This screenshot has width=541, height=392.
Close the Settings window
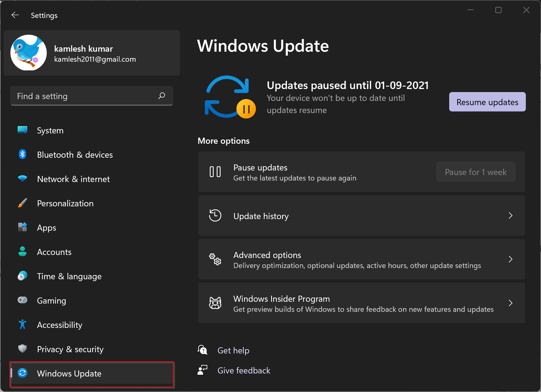click(x=526, y=10)
